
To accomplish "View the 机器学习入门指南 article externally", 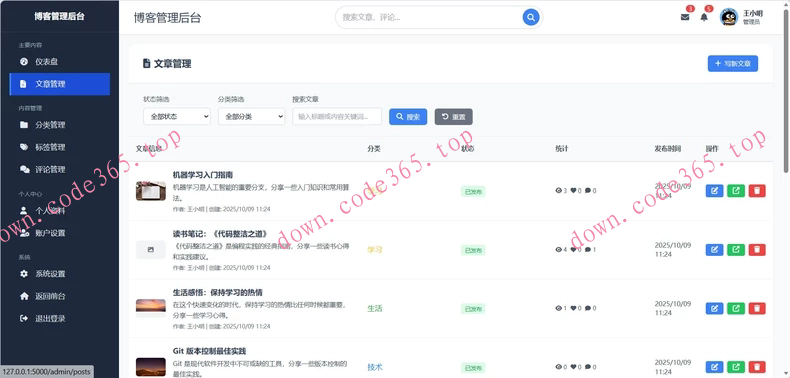I will click(736, 191).
